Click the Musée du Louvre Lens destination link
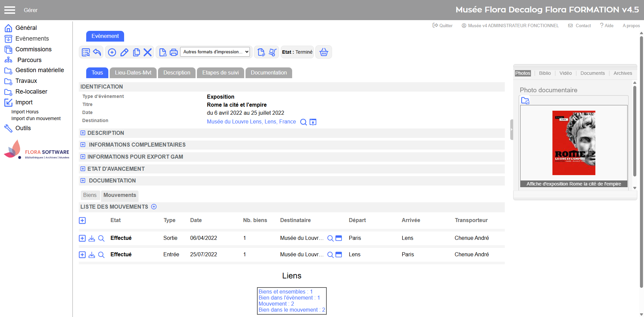The image size is (644, 317). pos(251,122)
